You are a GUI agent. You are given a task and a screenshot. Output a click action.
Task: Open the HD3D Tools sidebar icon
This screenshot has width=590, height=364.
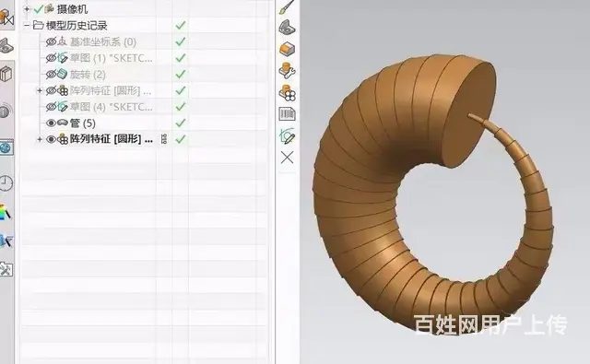pos(6,111)
